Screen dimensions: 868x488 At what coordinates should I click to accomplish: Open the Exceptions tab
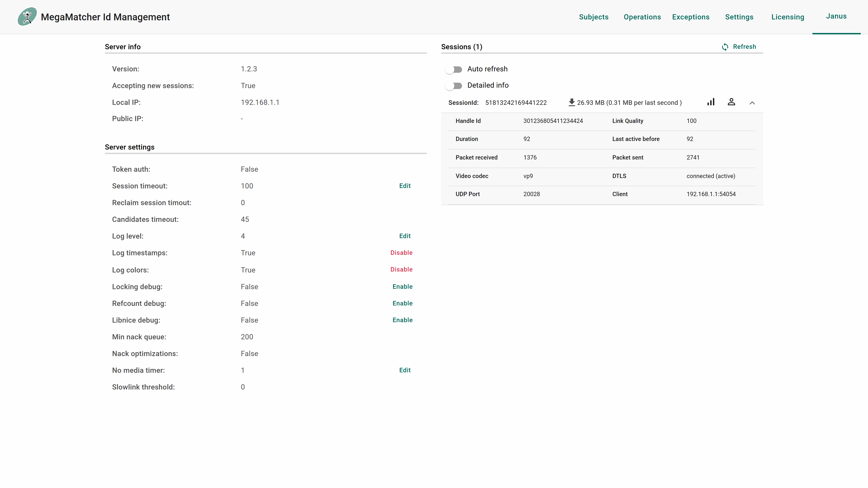(x=691, y=17)
